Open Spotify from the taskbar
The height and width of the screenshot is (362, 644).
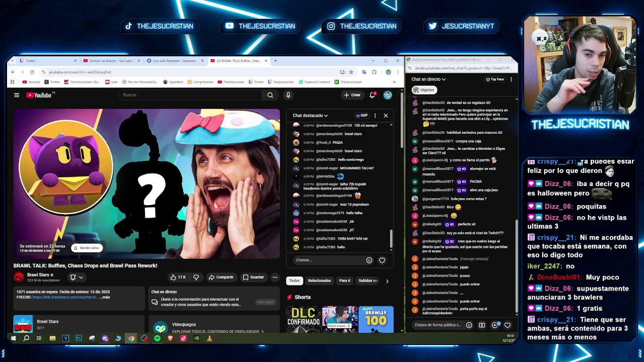(x=157, y=338)
